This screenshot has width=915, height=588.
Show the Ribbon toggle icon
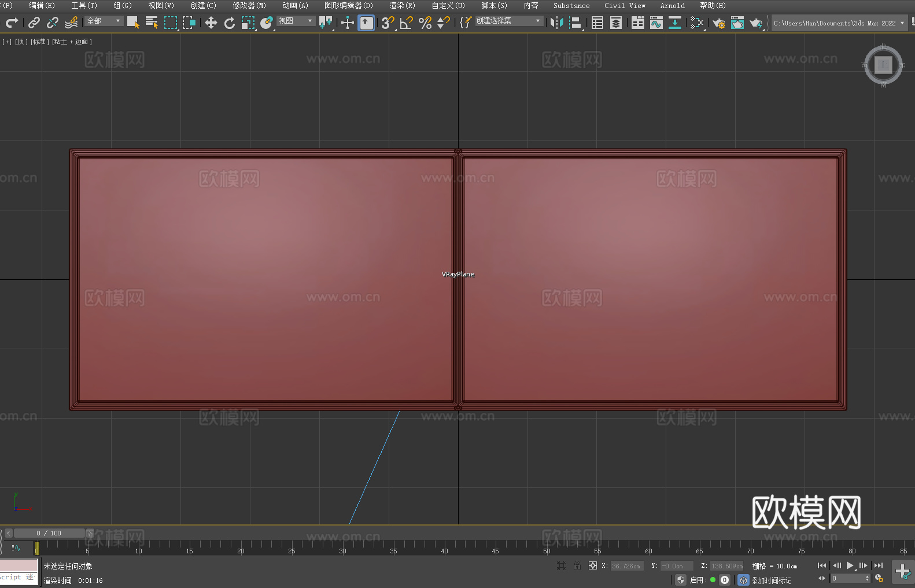click(638, 23)
